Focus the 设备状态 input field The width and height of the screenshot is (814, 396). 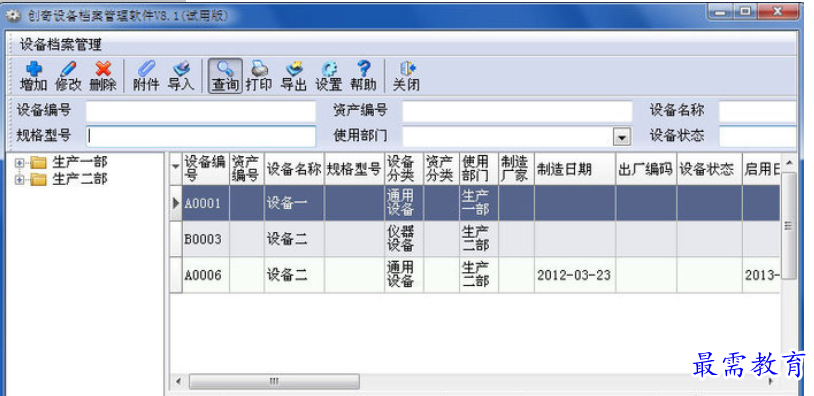click(x=757, y=136)
